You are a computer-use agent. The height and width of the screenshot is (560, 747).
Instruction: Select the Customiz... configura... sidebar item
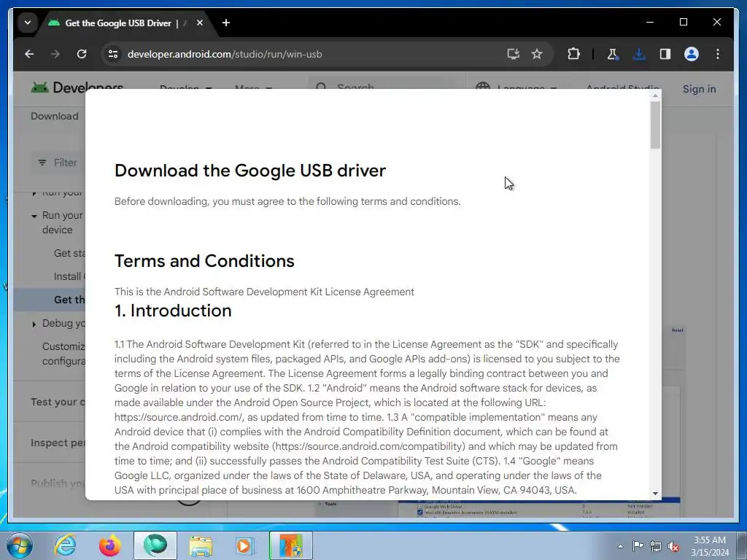point(63,354)
